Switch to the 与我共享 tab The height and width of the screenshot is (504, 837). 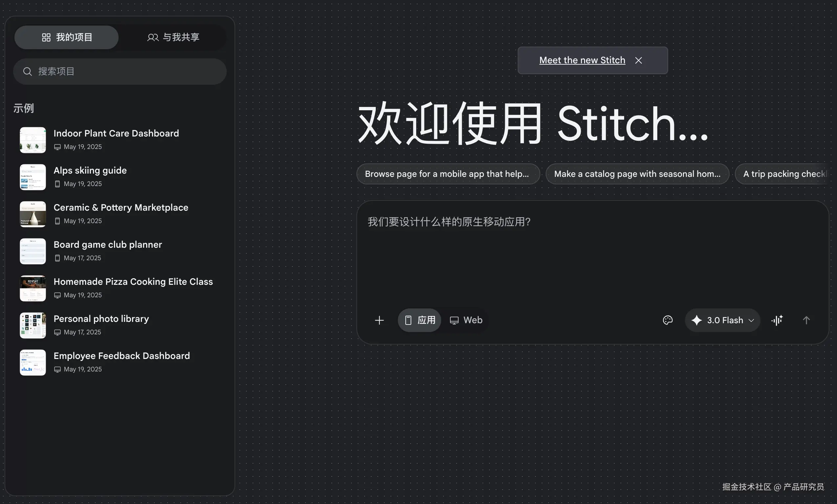point(173,37)
